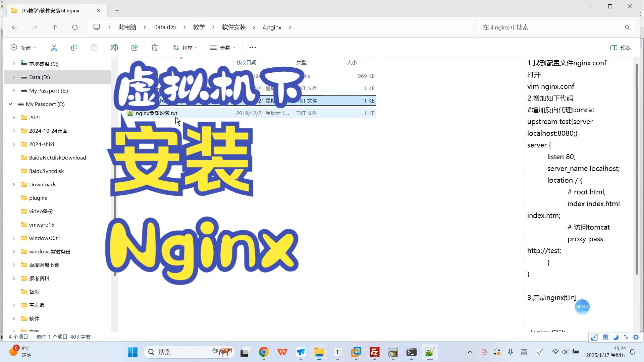Click the Delete trash icon
This screenshot has height=362, width=644.
point(155,48)
